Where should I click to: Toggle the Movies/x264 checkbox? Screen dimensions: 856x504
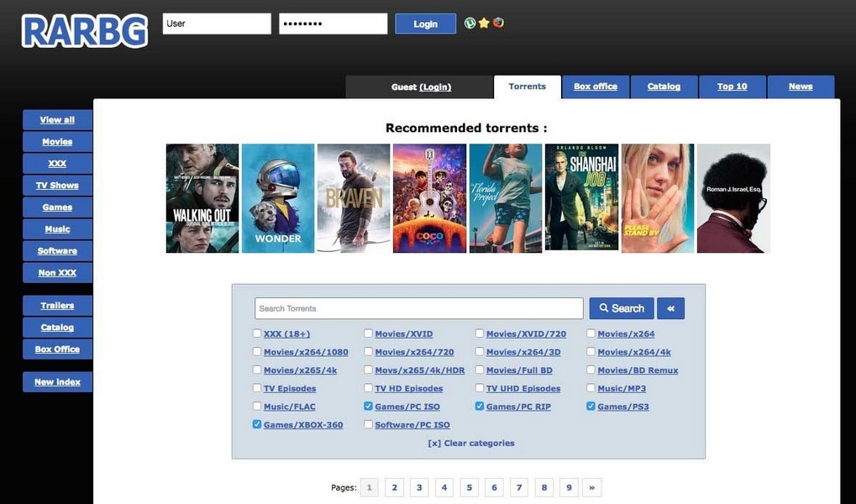(x=591, y=333)
